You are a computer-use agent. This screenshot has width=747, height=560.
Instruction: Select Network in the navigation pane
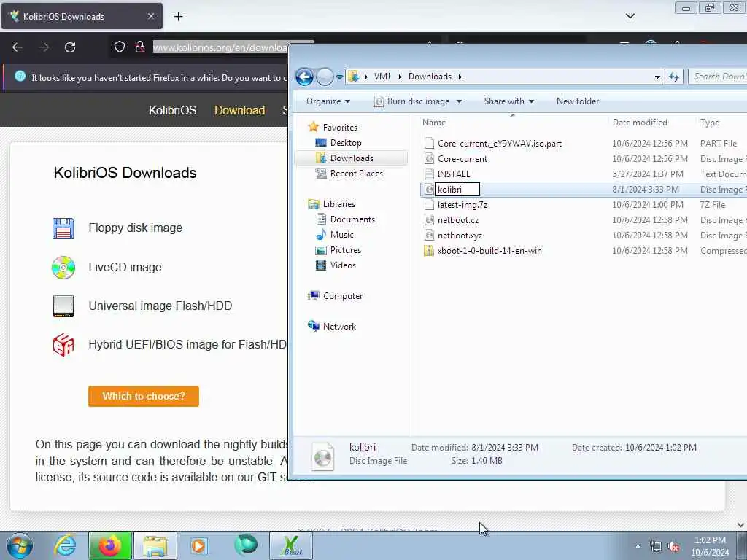pyautogui.click(x=339, y=327)
